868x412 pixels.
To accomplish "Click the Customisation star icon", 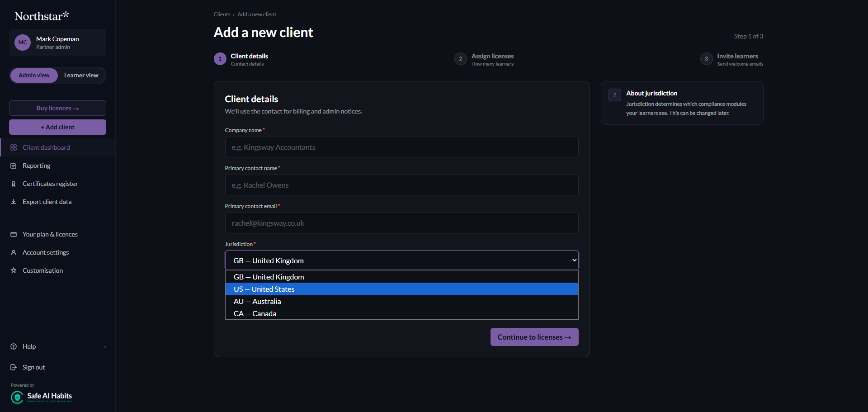I will [x=14, y=270].
